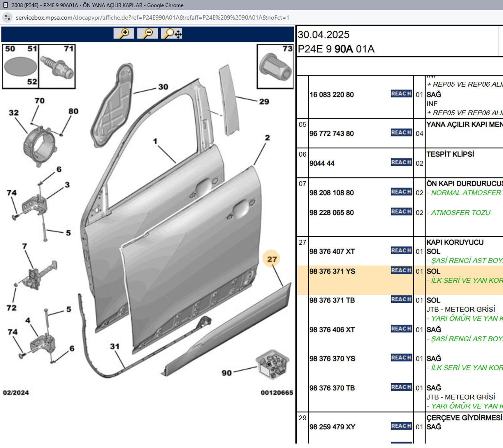Image resolution: width=503 pixels, height=448 pixels.
Task: Click callout 30 next to the inner panel
Action: click(163, 87)
